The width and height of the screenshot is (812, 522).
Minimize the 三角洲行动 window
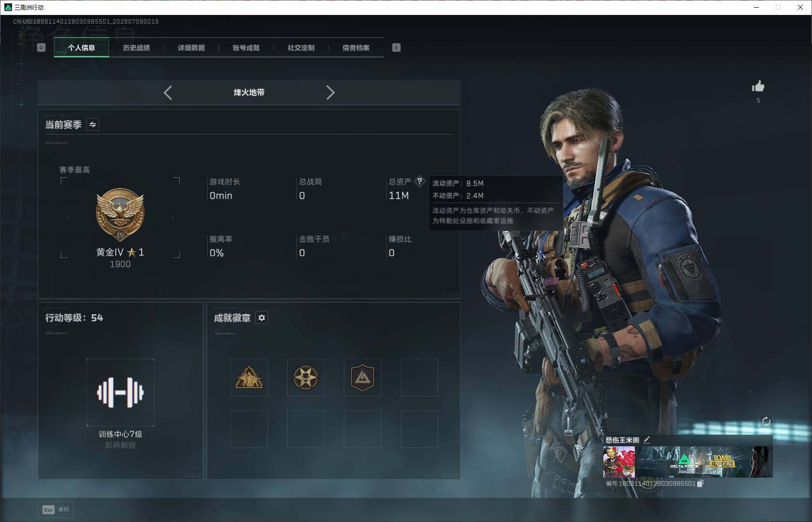click(756, 7)
